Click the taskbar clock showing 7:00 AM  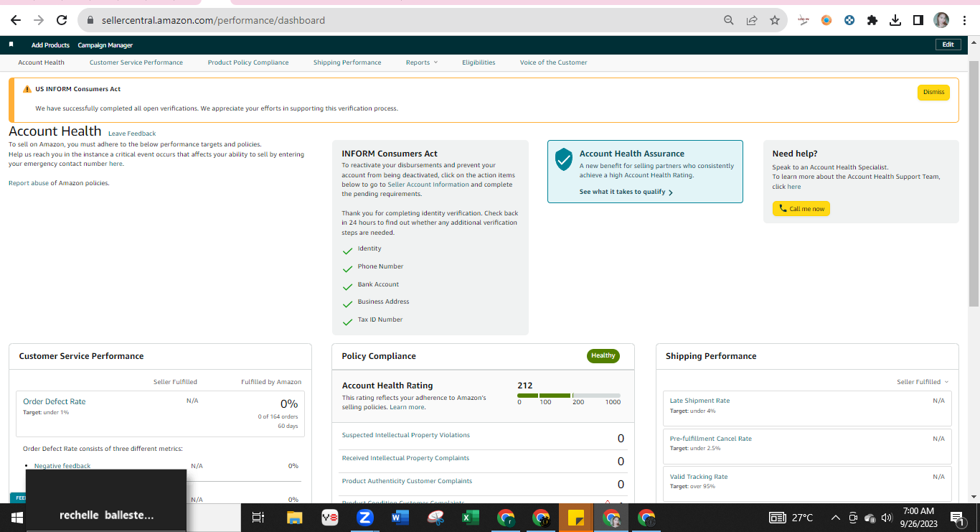918,517
